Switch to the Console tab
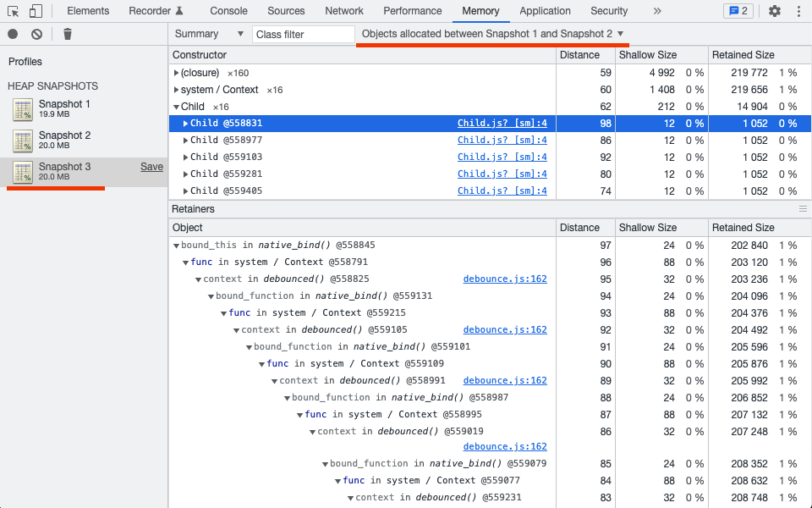The height and width of the screenshot is (508, 812). click(229, 11)
